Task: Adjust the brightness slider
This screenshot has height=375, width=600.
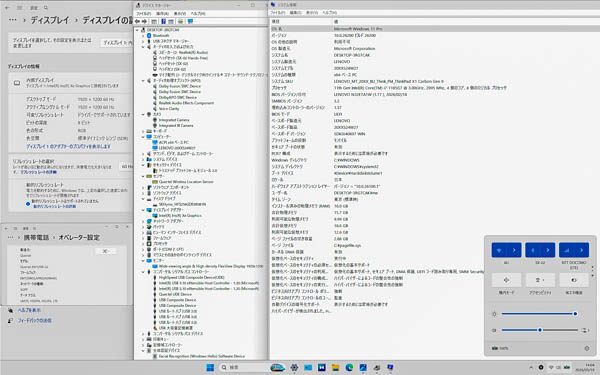Action: point(539,314)
